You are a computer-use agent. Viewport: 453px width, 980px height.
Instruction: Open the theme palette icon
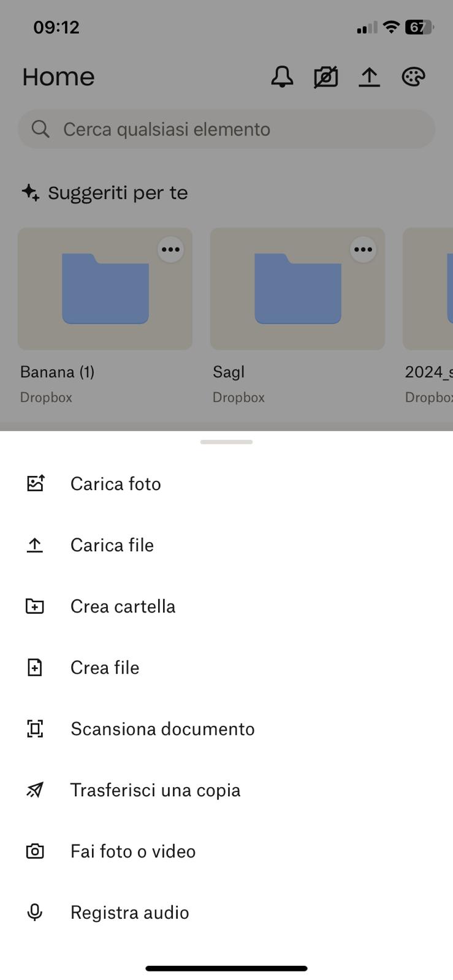pos(414,77)
